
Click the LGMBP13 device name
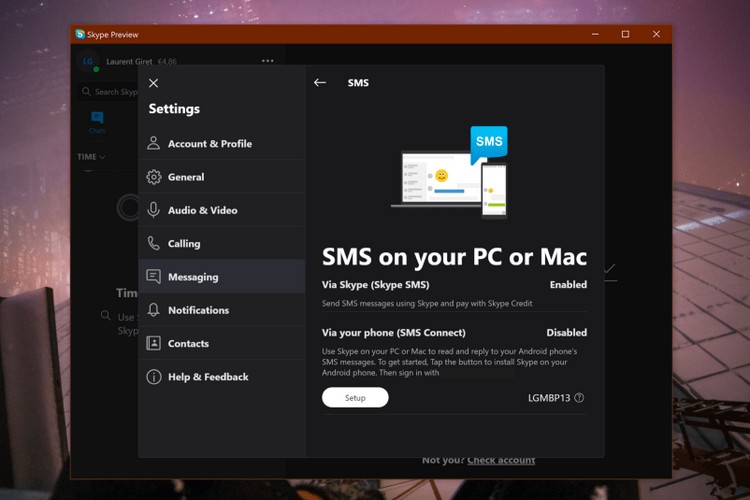tap(549, 398)
